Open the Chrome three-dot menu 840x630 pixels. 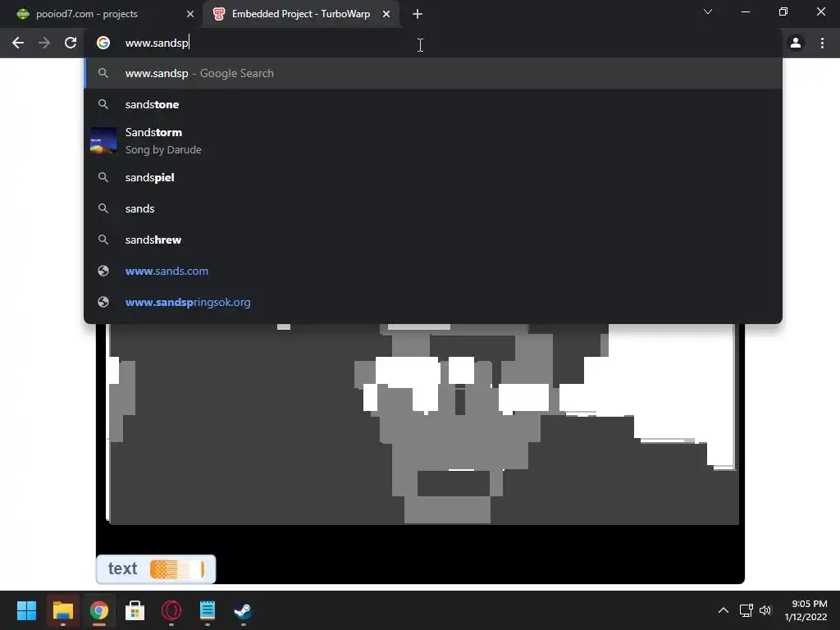822,43
